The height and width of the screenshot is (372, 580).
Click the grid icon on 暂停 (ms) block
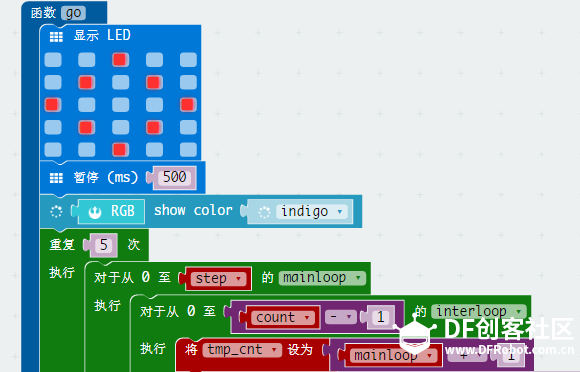56,178
